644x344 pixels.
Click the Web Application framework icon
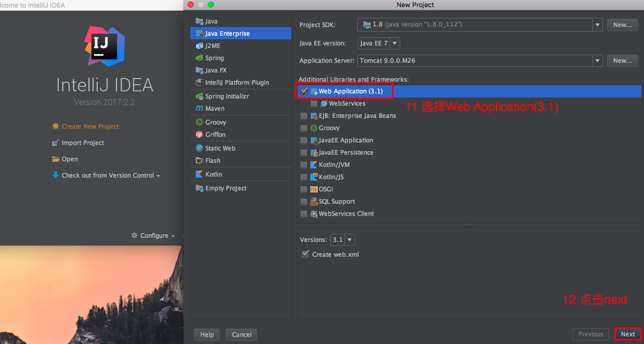[x=314, y=91]
